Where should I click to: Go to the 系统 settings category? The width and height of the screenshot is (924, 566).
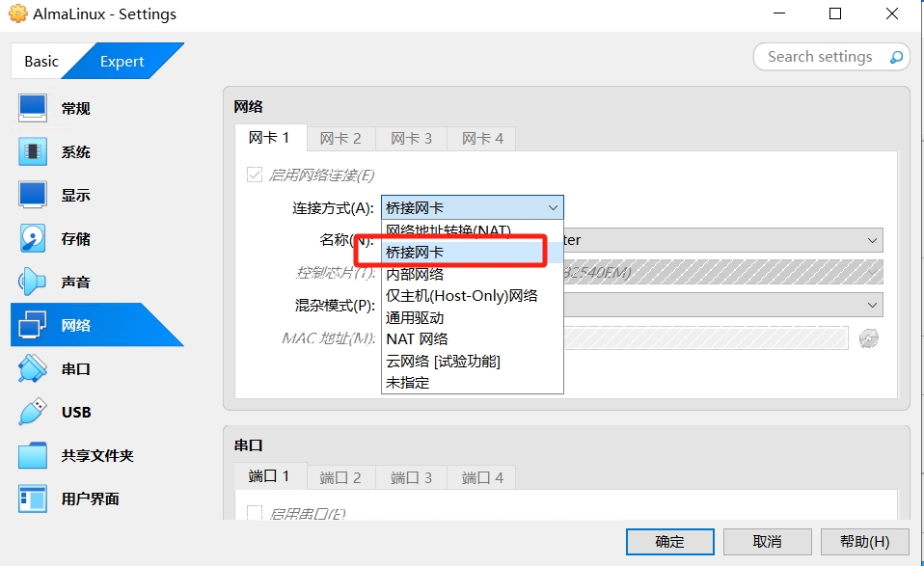point(76,152)
